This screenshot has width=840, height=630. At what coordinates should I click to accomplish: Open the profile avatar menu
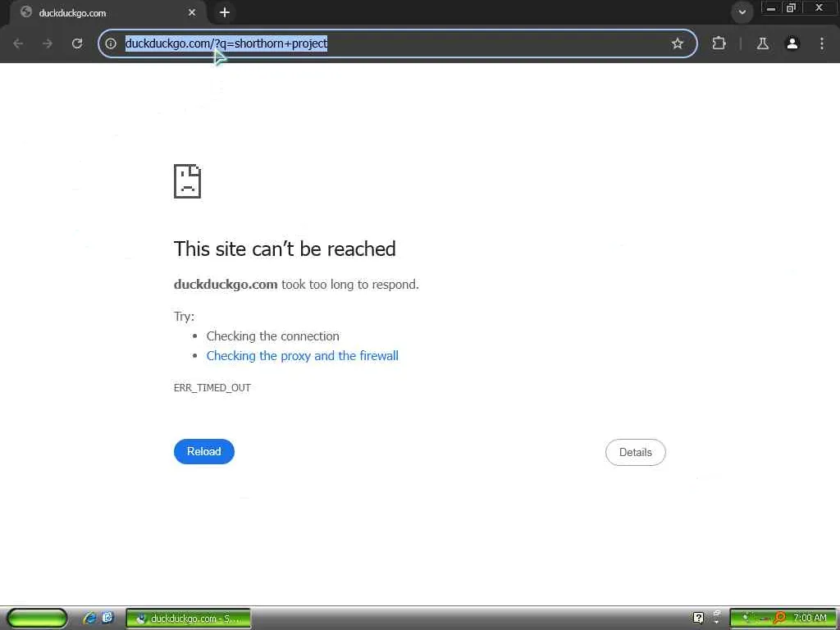(792, 43)
